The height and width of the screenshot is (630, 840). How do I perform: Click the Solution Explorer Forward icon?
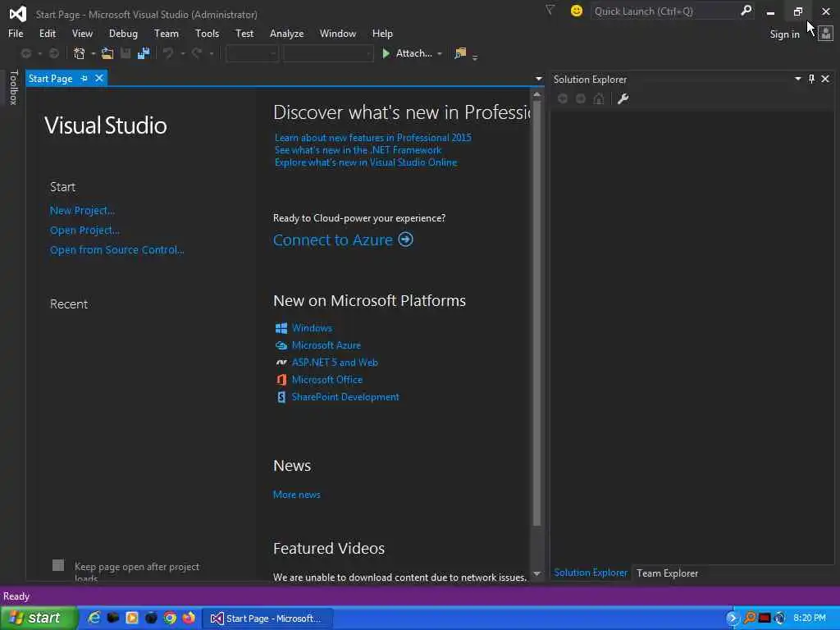click(581, 98)
